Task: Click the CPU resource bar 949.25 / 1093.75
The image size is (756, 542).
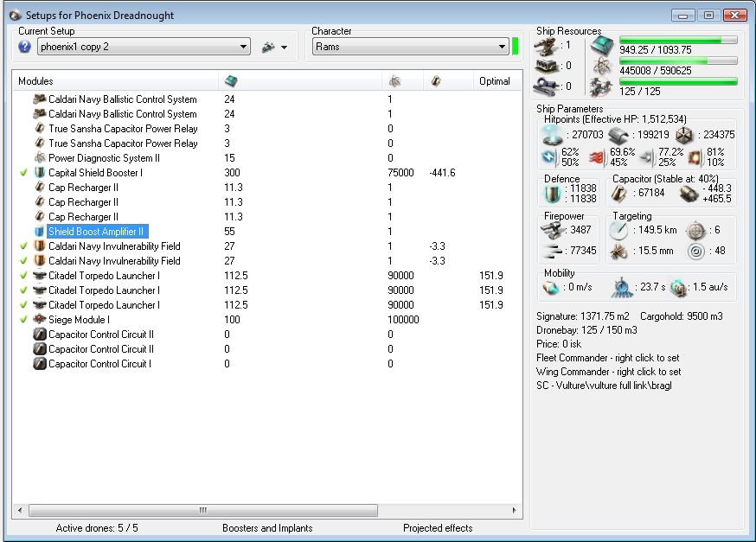Action: click(678, 41)
